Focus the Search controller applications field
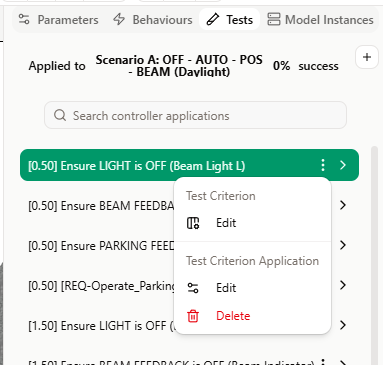Viewport: 383px width, 365px height. click(195, 115)
